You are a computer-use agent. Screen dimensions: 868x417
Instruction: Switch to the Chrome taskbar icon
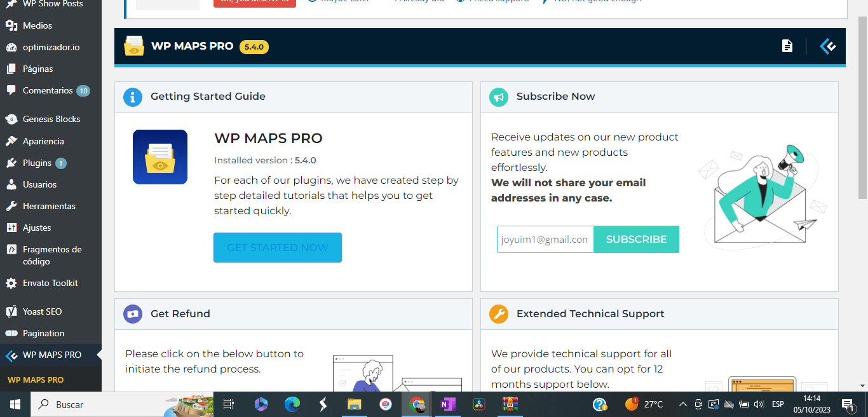(417, 404)
